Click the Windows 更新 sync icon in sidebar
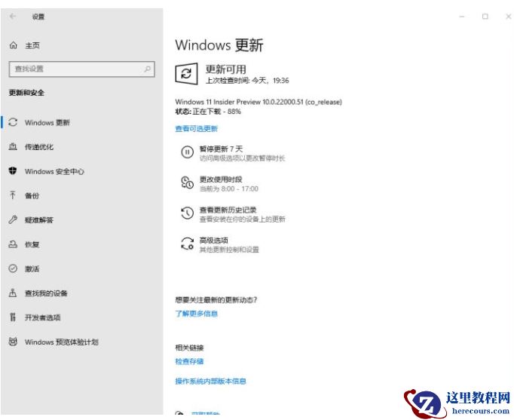Viewport: 514px width, 420px height. click(13, 122)
